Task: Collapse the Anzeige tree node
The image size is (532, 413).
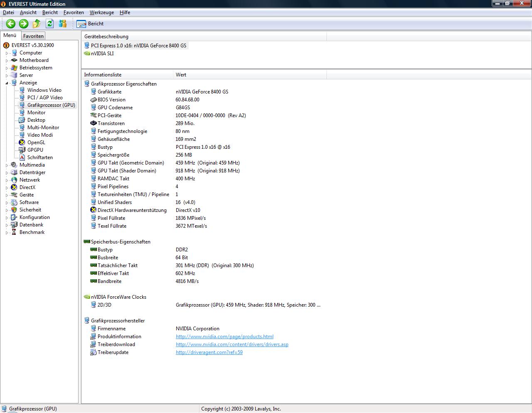Action: (7, 83)
